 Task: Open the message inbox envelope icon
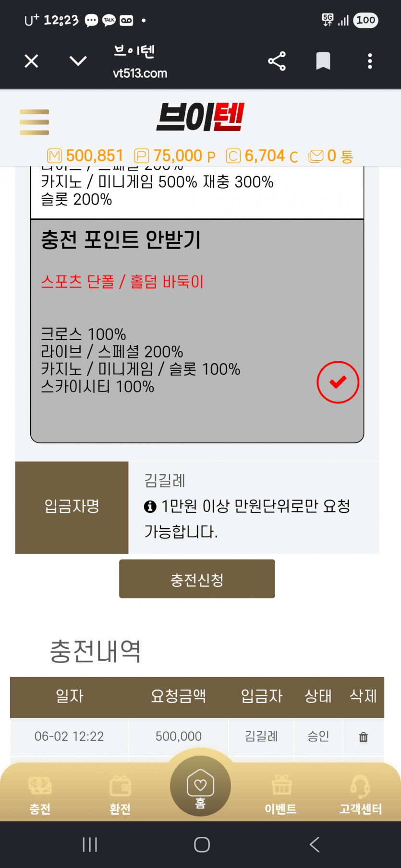pos(316,156)
